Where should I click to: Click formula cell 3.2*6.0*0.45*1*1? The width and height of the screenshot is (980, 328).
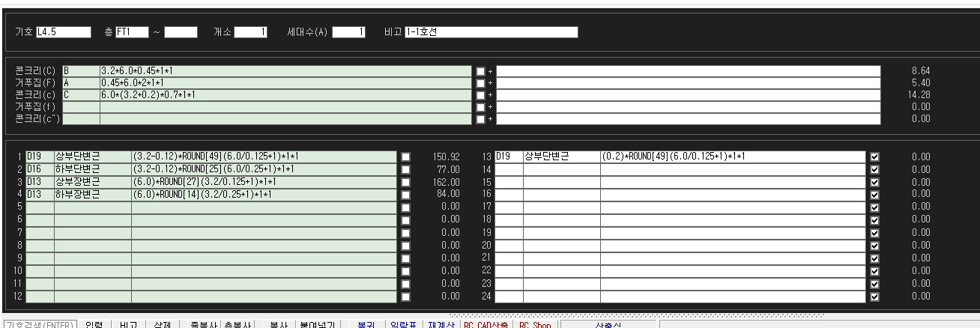[x=285, y=70]
